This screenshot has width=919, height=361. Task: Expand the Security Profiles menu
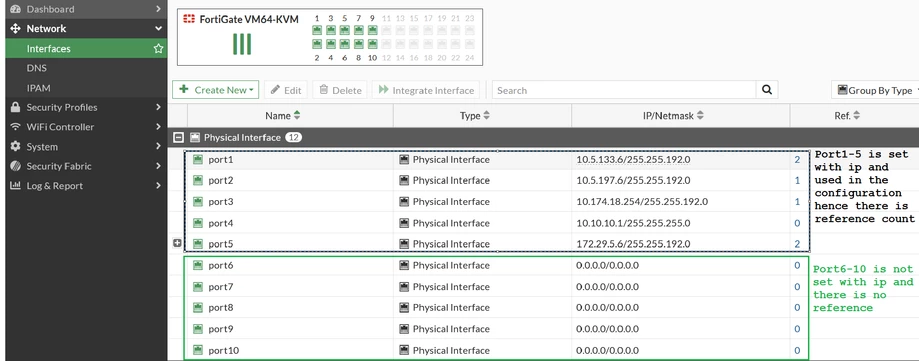click(86, 107)
